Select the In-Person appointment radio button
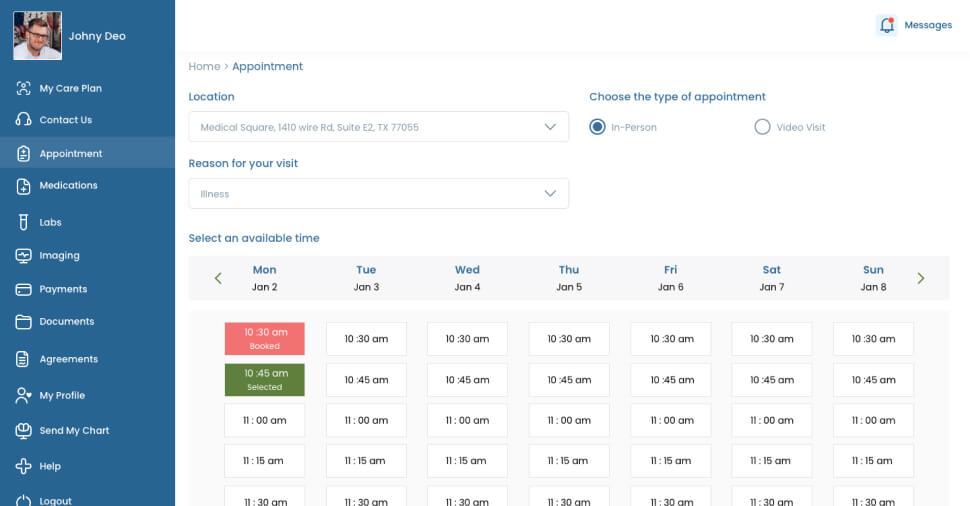The height and width of the screenshot is (506, 970). tap(597, 127)
